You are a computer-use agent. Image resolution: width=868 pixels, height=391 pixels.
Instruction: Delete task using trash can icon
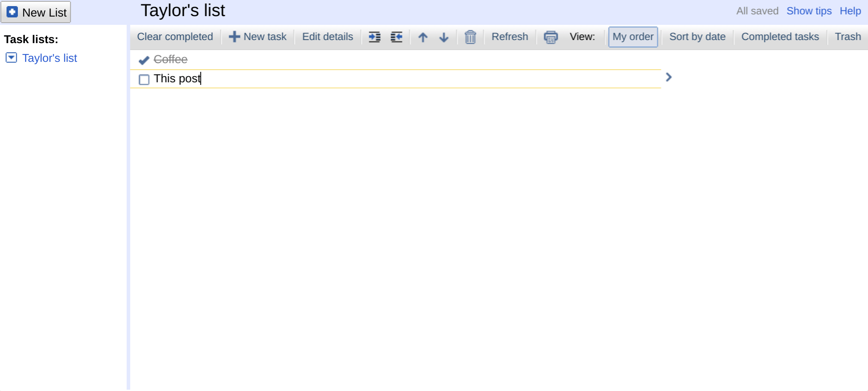(470, 37)
